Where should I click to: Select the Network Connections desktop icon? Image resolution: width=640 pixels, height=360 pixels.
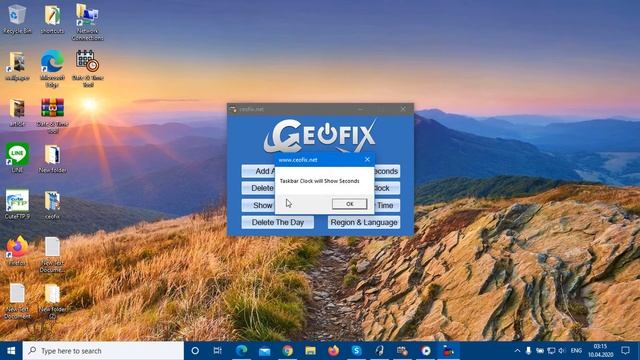[x=87, y=22]
